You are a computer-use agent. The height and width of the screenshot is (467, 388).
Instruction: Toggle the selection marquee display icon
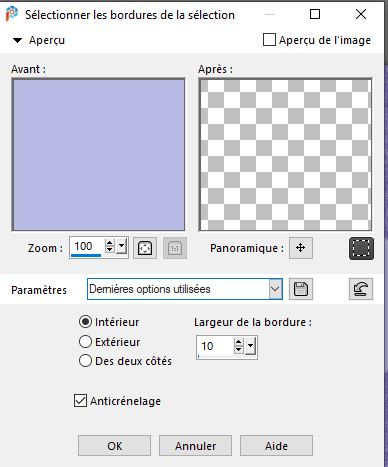point(361,248)
